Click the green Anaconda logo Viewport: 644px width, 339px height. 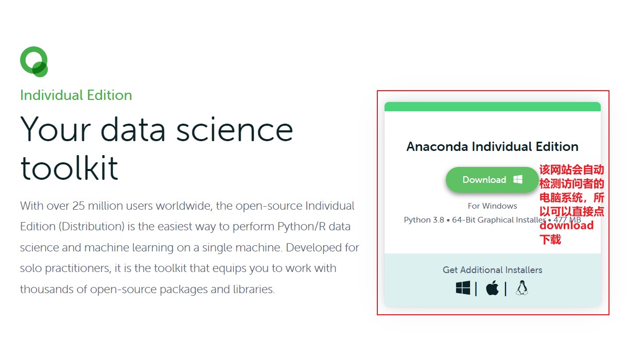click(x=34, y=61)
